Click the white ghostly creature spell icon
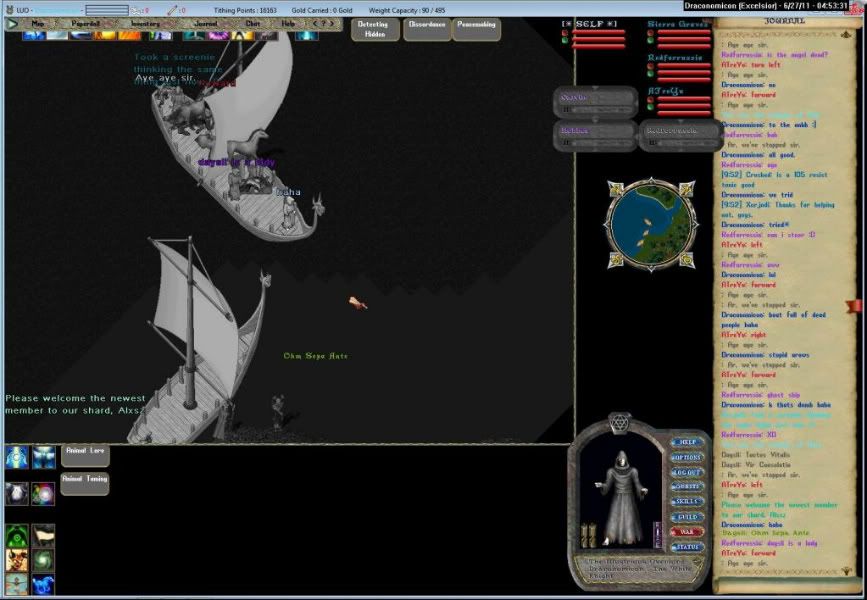This screenshot has height=600, width=867. coord(17,494)
